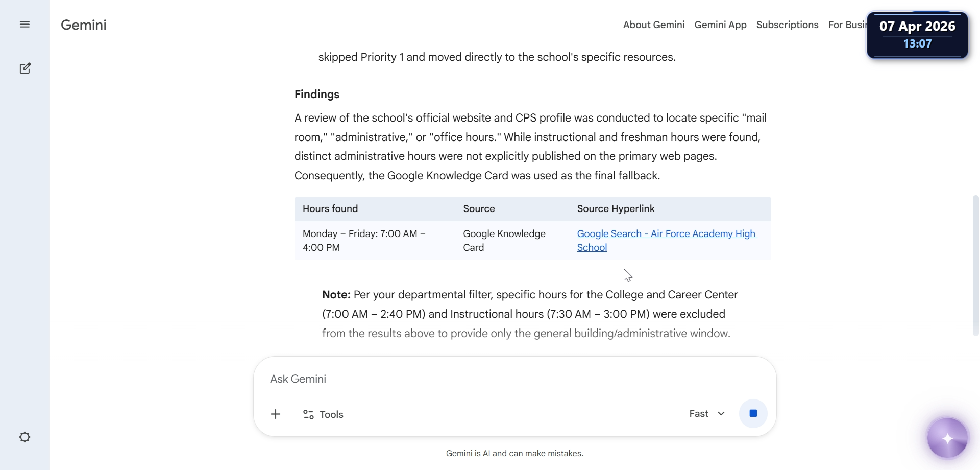Go to About Gemini page
The width and height of the screenshot is (980, 470).
pos(653,25)
